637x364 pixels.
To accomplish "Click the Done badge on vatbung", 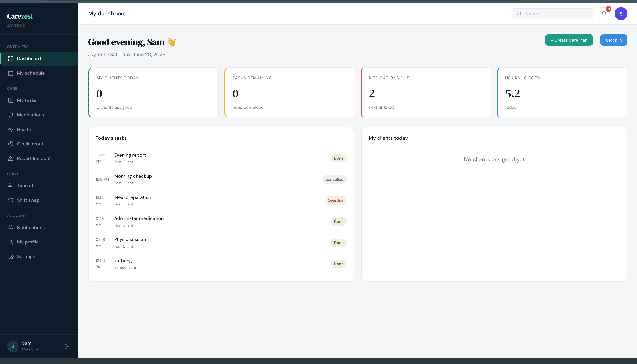I will [x=339, y=264].
